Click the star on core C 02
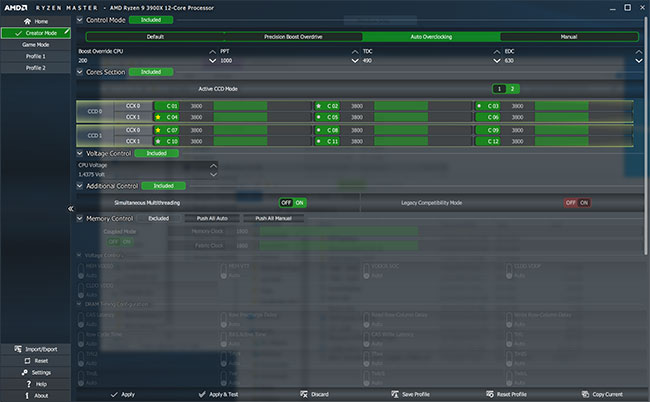This screenshot has height=402, width=650. (318, 106)
